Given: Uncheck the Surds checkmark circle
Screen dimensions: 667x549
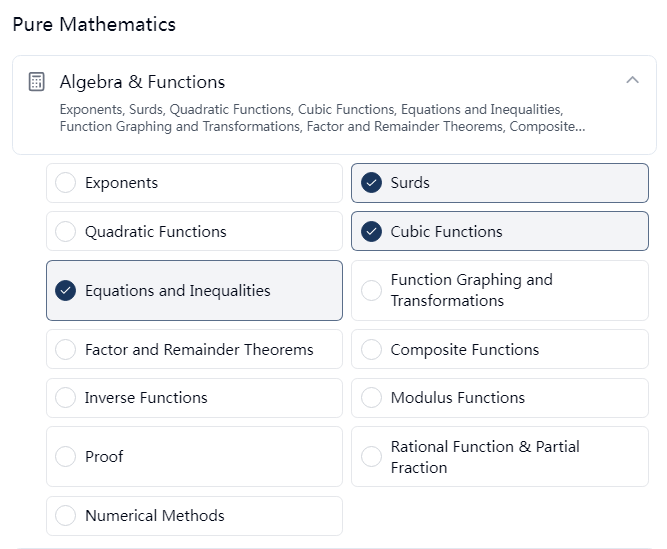Looking at the screenshot, I should click(371, 183).
